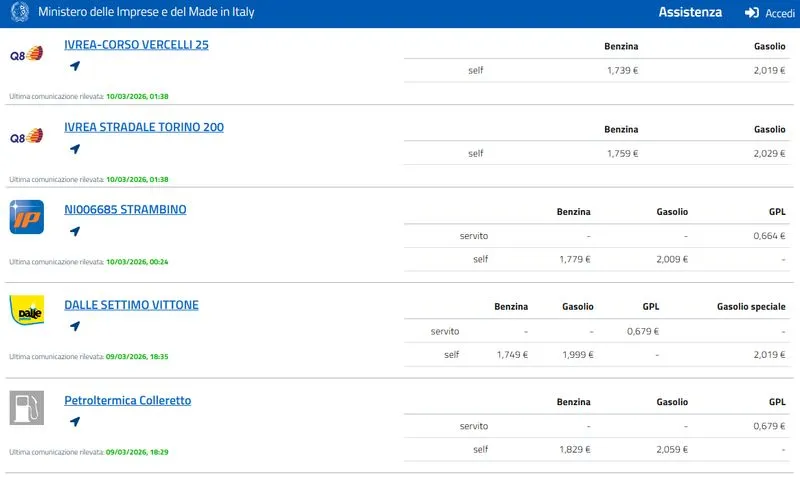Open the Assistenza menu item
The image size is (800, 480).
tap(690, 13)
